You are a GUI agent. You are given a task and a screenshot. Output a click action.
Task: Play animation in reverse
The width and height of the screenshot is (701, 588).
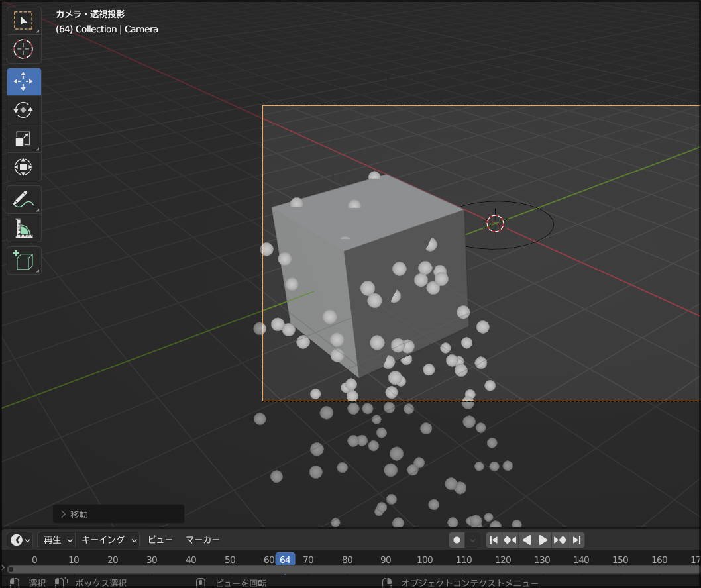coord(527,540)
